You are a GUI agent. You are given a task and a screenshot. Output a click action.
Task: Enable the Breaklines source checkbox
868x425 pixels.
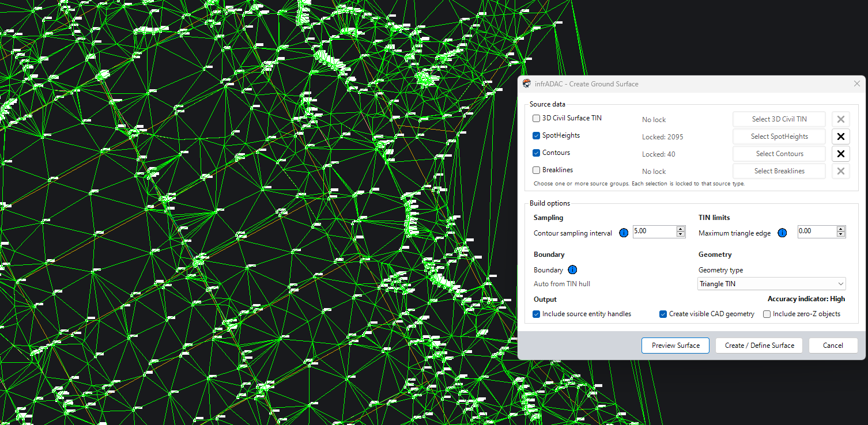537,170
